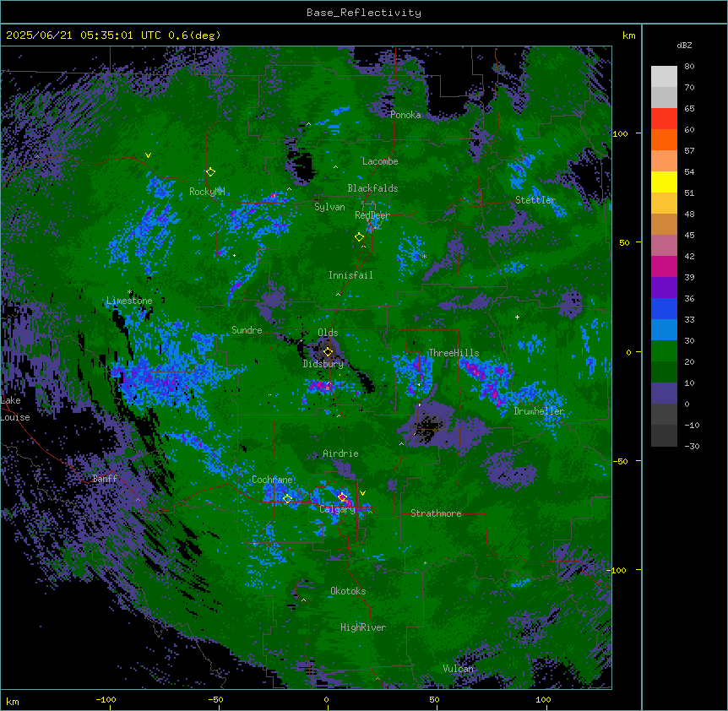Select the Blackfalds city label
Viewport: 728px width, 711px height.
click(x=372, y=188)
